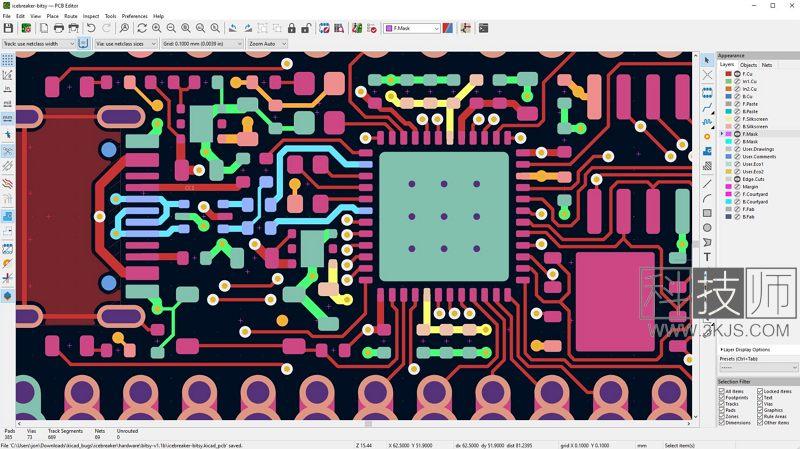Screen dimensions: 800x449
Task: Toggle grid display on left toolbar
Action: 8,60
